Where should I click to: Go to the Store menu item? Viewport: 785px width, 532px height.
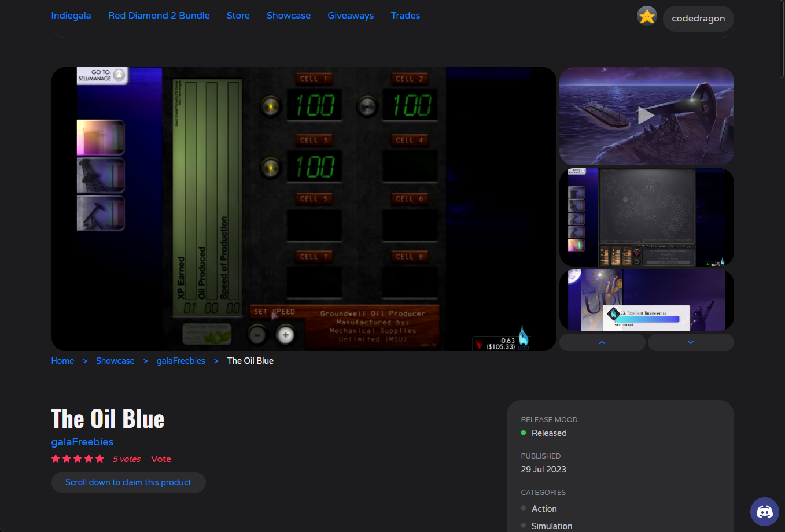pyautogui.click(x=238, y=16)
